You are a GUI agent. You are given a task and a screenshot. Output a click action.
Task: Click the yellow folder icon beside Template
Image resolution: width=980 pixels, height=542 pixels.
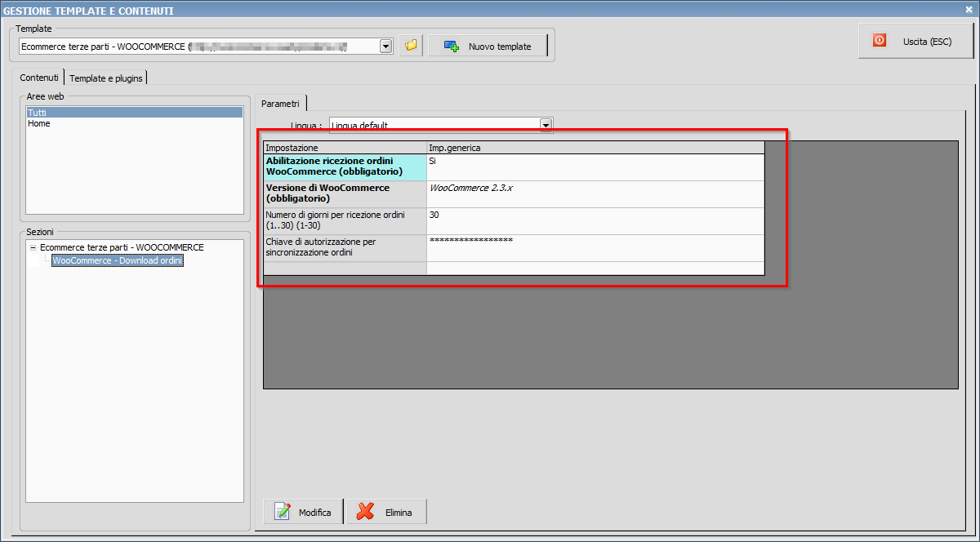(x=411, y=46)
